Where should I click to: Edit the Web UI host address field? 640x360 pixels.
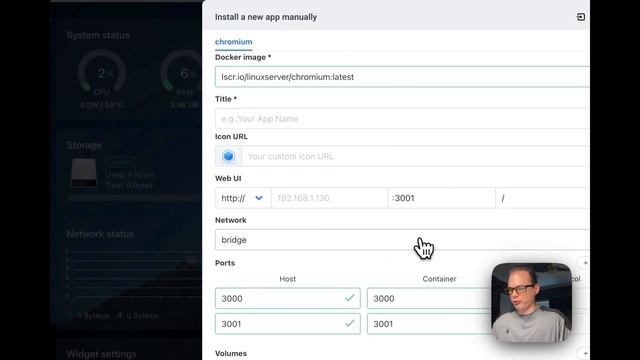click(329, 198)
